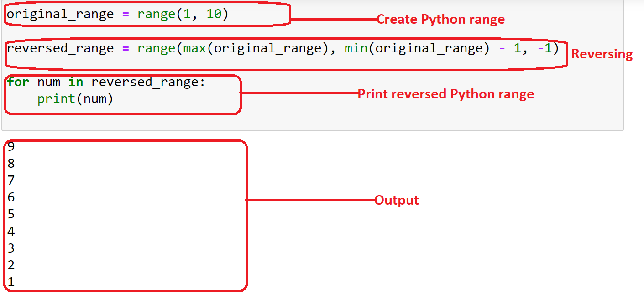Click output value 1
Screen dimensions: 644x294
[x=11, y=282]
